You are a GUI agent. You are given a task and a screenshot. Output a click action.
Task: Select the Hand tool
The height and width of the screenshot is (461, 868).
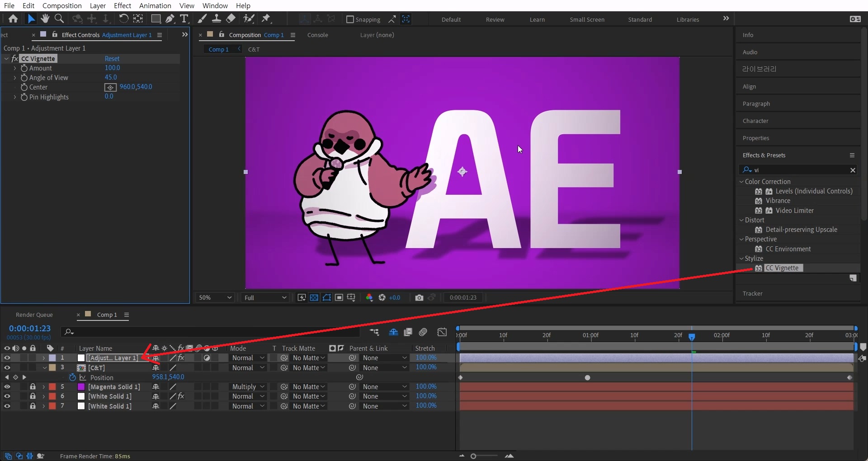(x=45, y=19)
